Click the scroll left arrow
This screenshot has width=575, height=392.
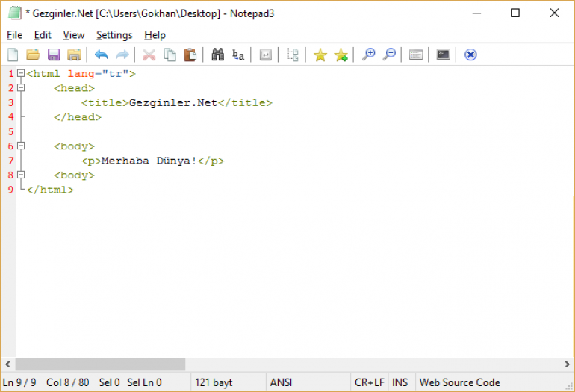[x=7, y=364]
